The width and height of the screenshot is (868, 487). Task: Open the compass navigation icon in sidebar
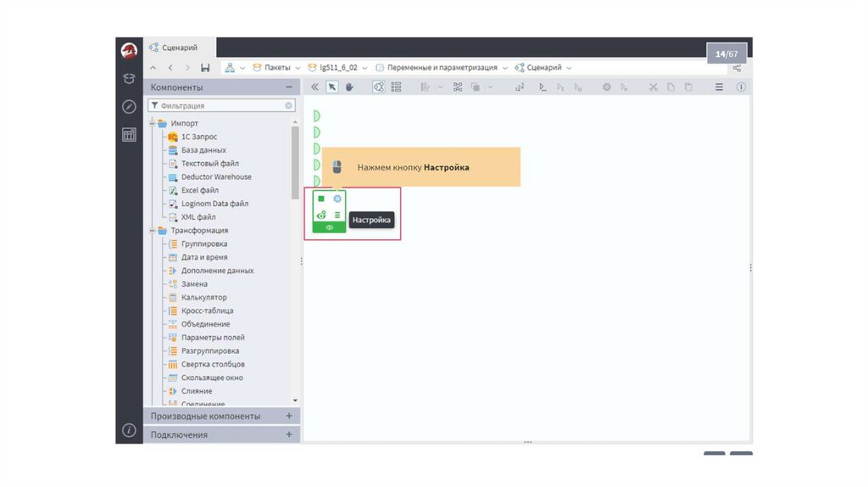pos(129,107)
